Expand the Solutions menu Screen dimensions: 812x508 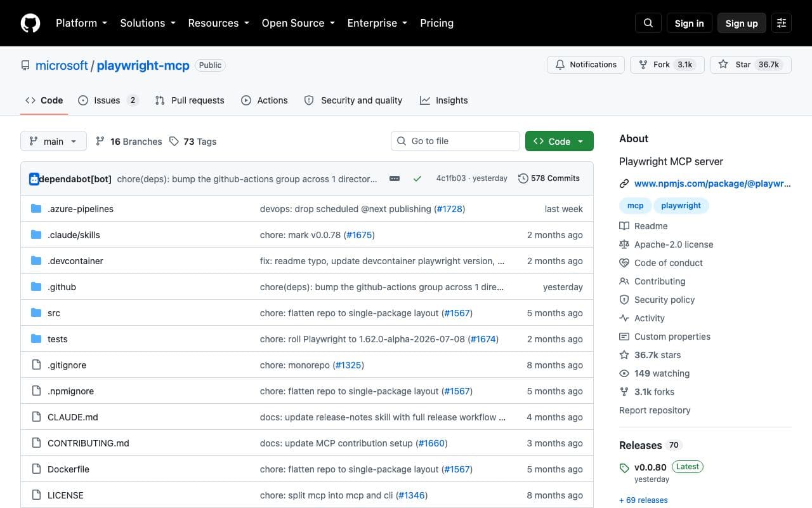[147, 23]
